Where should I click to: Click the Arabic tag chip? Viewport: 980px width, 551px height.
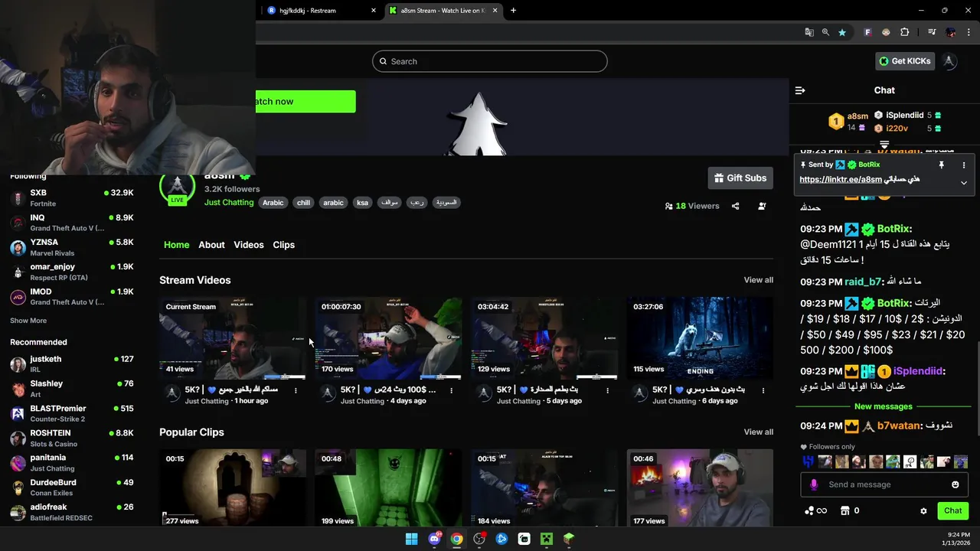pos(273,203)
